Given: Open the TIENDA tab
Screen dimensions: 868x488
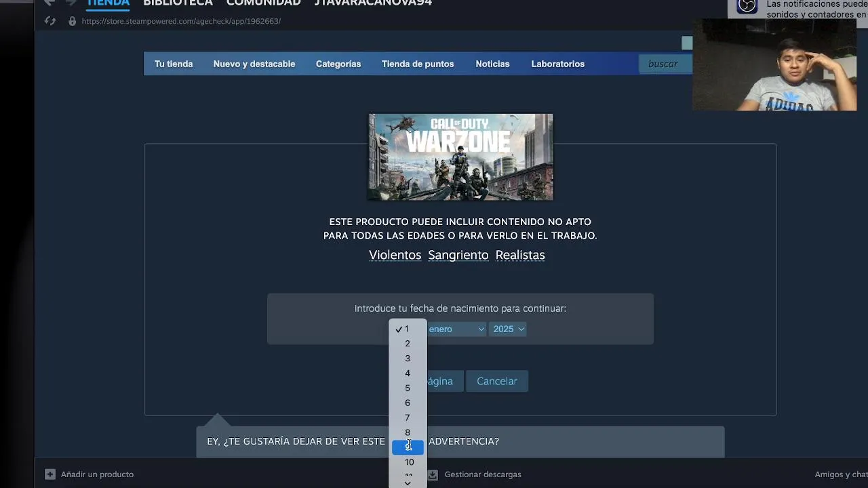Looking at the screenshot, I should (108, 3).
